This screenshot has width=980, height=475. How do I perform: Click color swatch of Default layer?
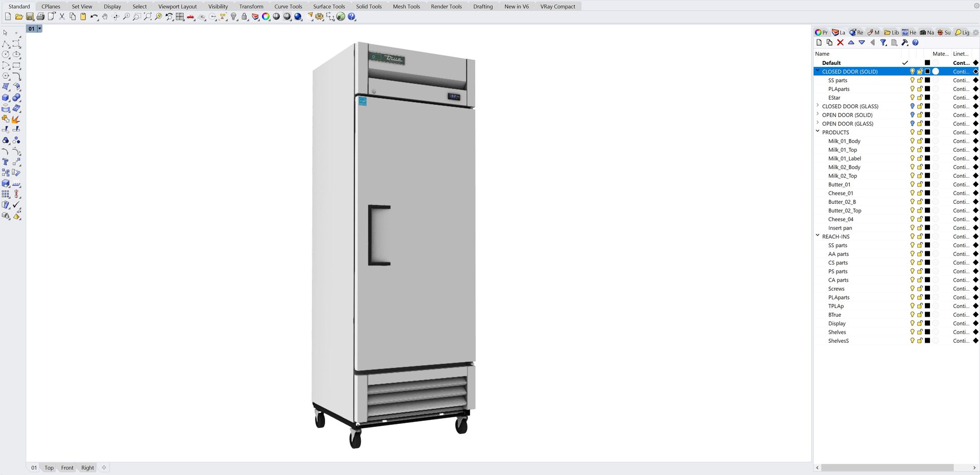coord(927,63)
